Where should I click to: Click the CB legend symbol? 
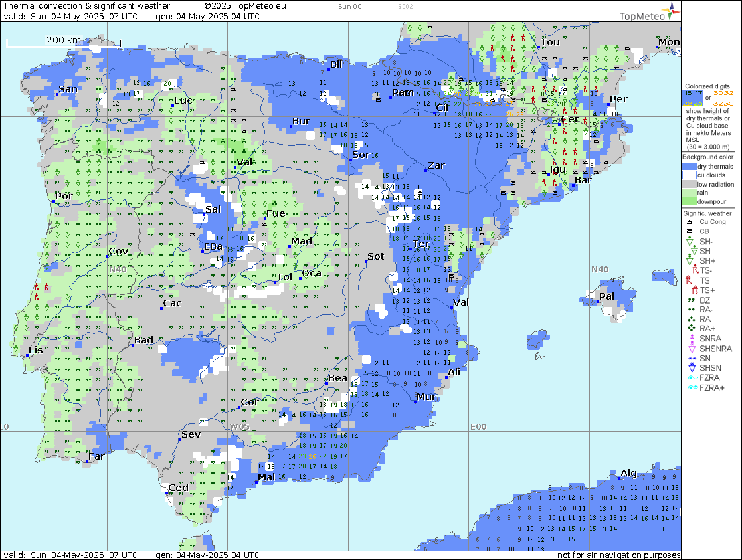(x=690, y=231)
